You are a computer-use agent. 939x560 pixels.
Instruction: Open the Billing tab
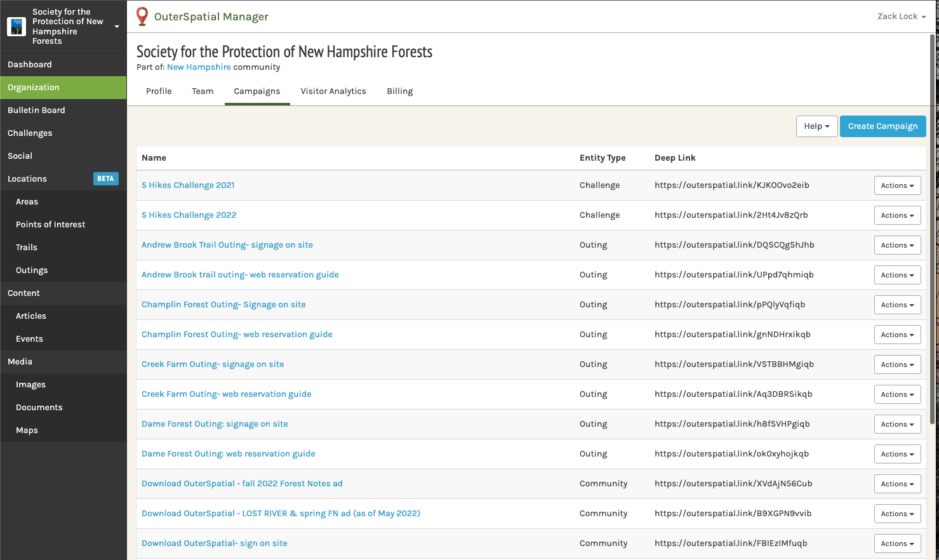coord(399,91)
